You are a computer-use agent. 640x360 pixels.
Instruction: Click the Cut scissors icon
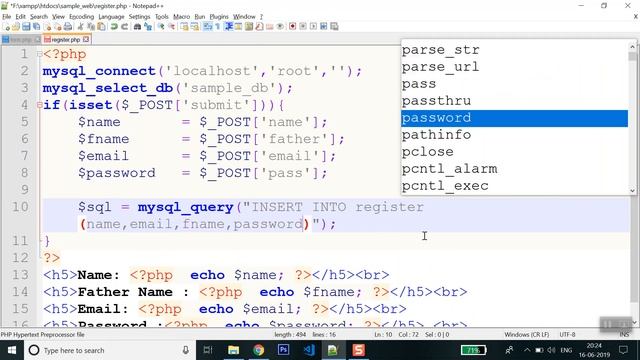tap(81, 27)
